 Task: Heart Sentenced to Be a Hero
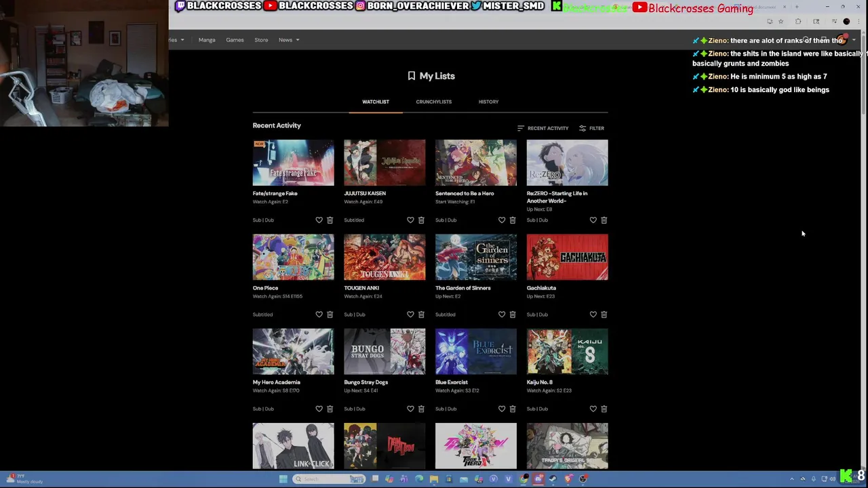502,220
